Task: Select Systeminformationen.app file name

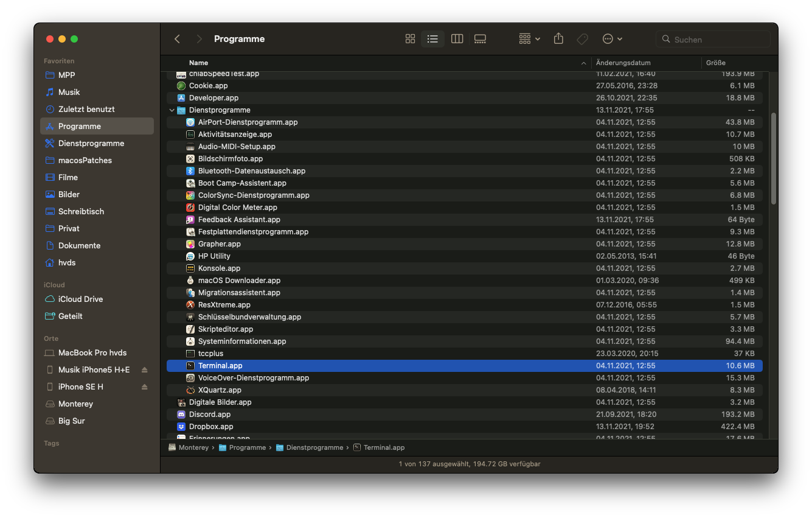Action: [242, 341]
